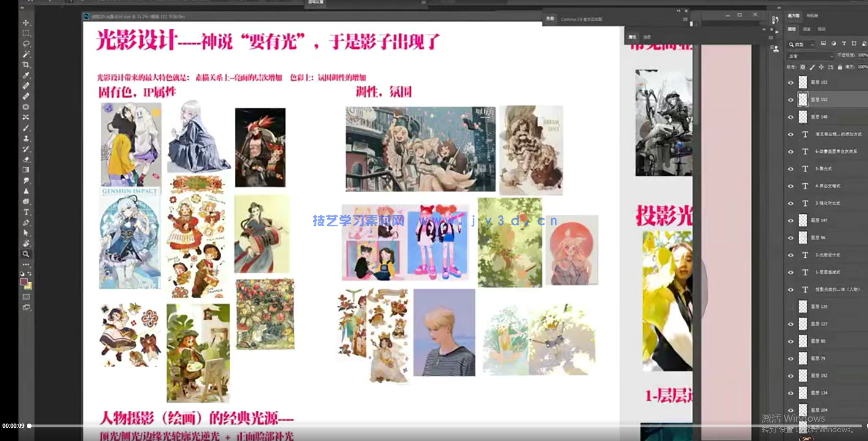Pick the Eyedropper tool

26,75
